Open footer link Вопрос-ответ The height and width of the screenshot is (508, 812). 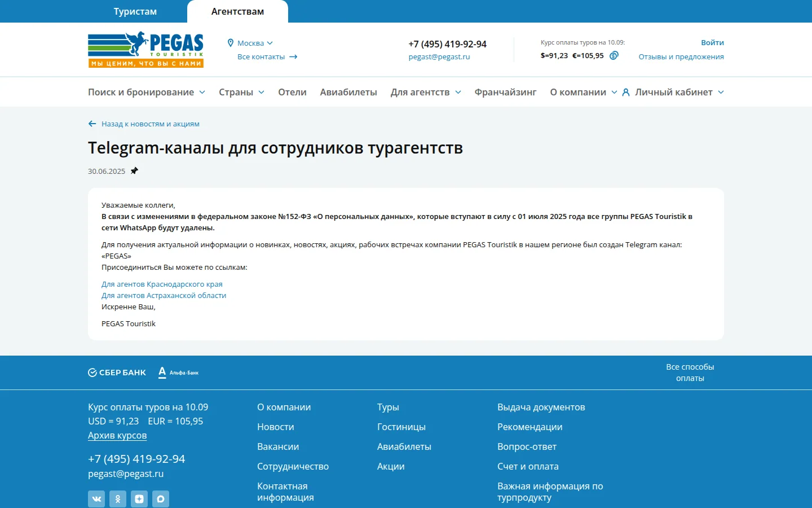pyautogui.click(x=527, y=446)
